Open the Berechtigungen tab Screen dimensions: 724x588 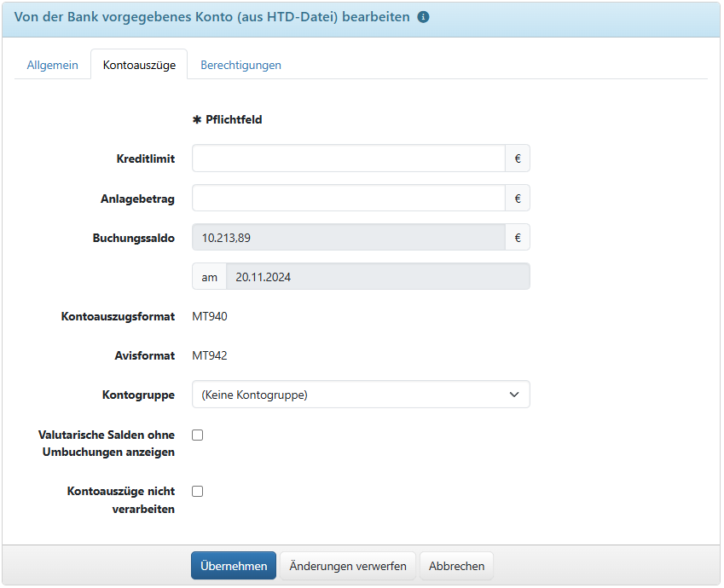pyautogui.click(x=240, y=65)
